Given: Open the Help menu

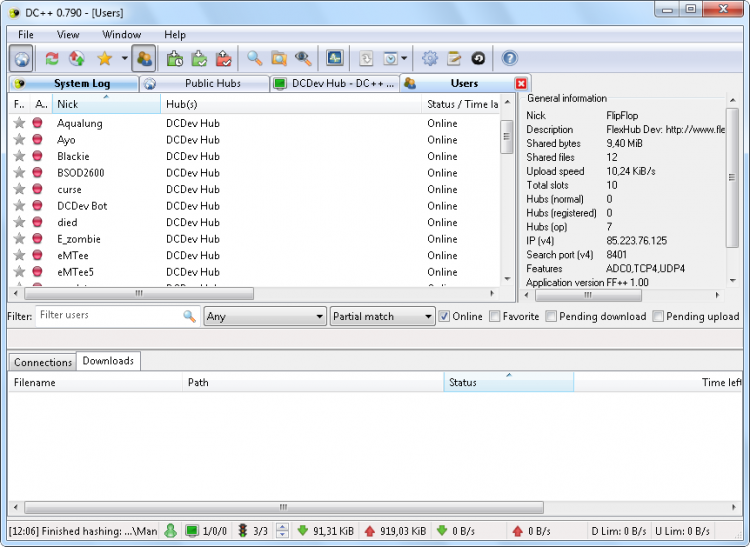Looking at the screenshot, I should pos(175,34).
